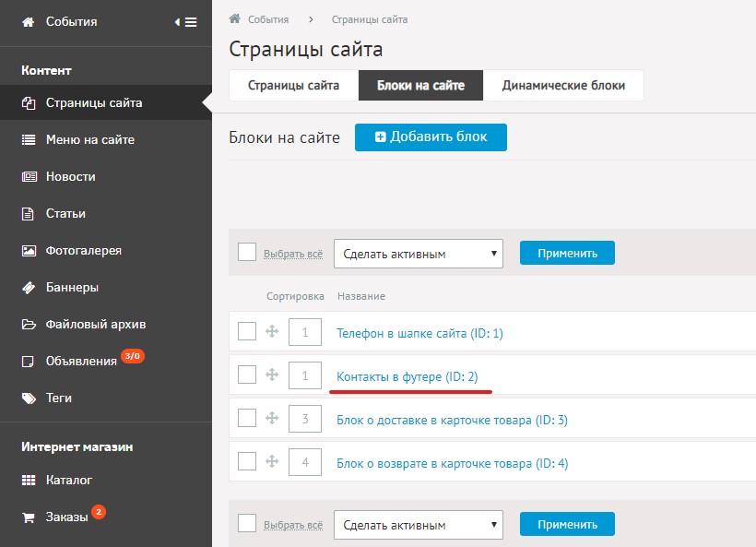756x547 pixels.
Task: Select the checkbox for Блок о возврате row
Action: pyautogui.click(x=246, y=460)
